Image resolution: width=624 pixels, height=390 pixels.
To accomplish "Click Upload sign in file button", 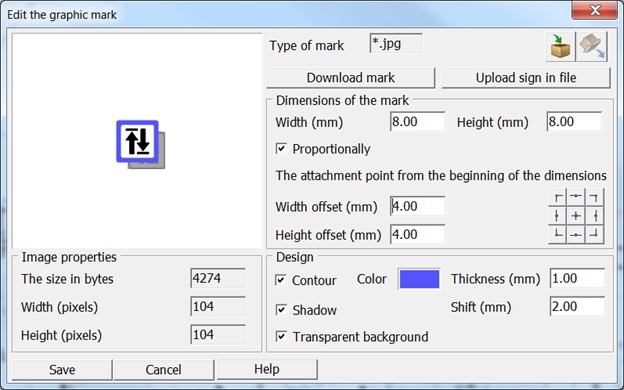I will point(526,78).
